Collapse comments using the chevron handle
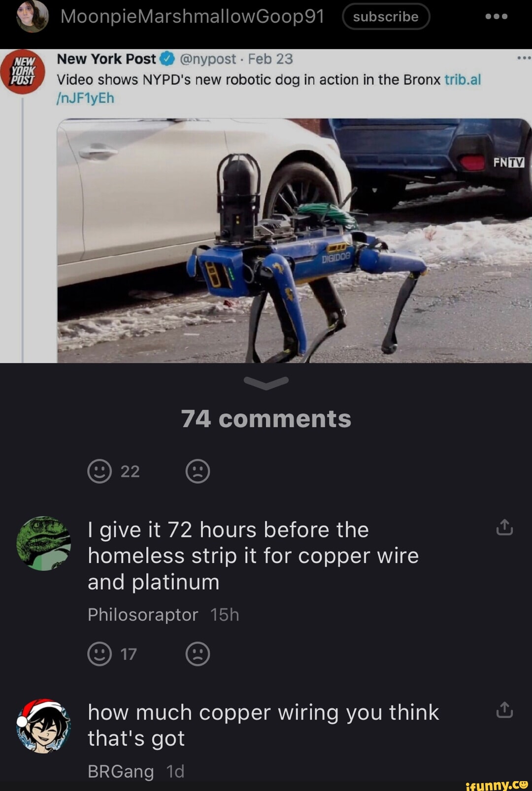The height and width of the screenshot is (791, 532). pos(266,383)
